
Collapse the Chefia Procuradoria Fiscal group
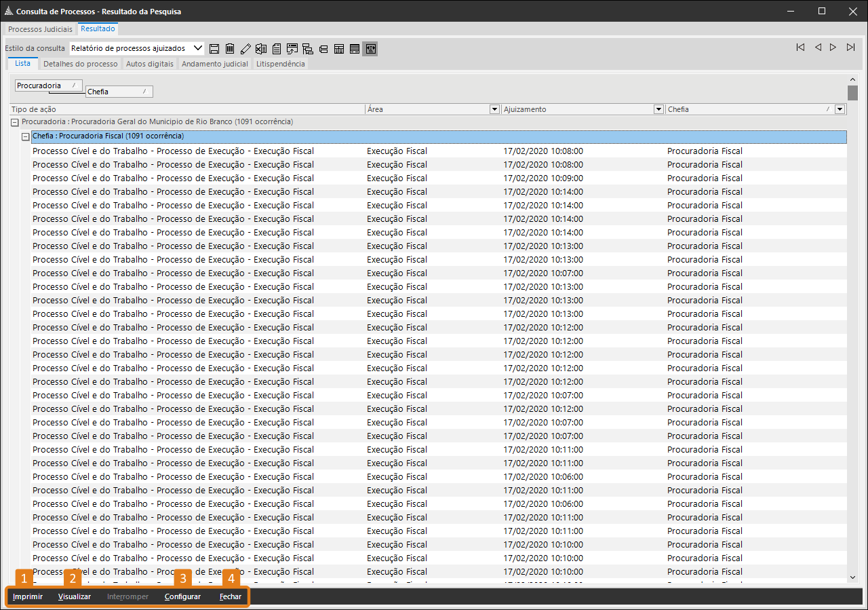pyautogui.click(x=26, y=136)
